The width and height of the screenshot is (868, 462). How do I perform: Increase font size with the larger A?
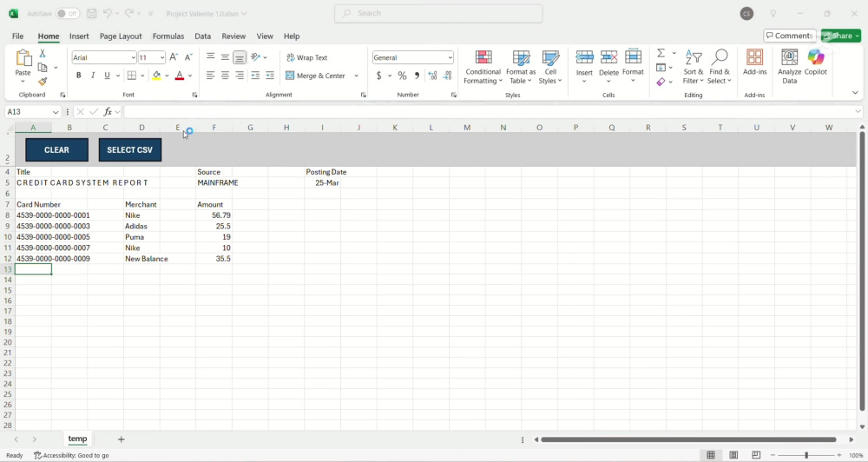coord(174,57)
